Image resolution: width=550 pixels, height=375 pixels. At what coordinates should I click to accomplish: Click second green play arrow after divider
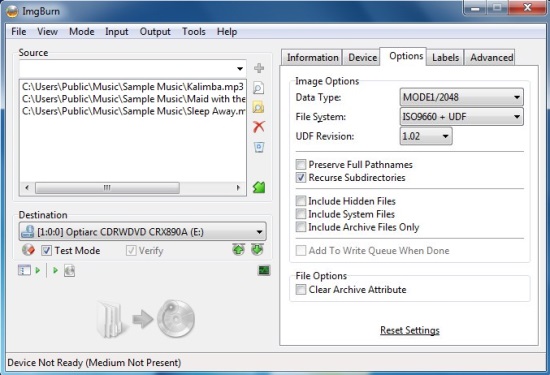pyautogui.click(x=55, y=270)
